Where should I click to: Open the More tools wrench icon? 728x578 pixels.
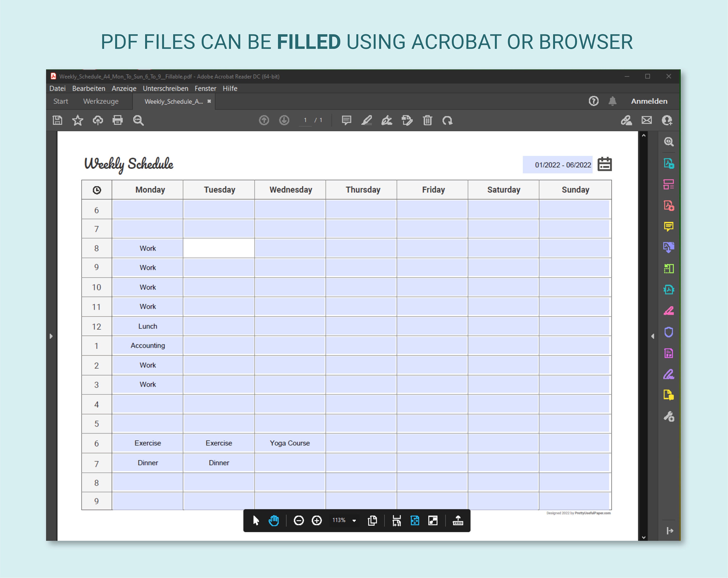click(x=669, y=417)
